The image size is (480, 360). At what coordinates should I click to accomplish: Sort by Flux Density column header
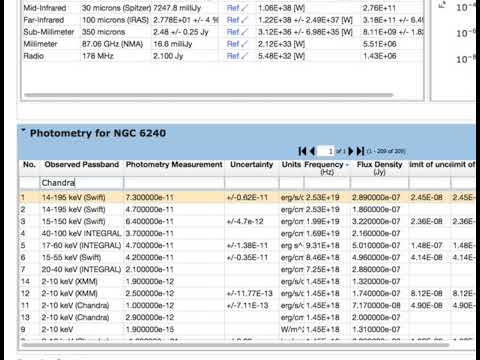(x=379, y=168)
